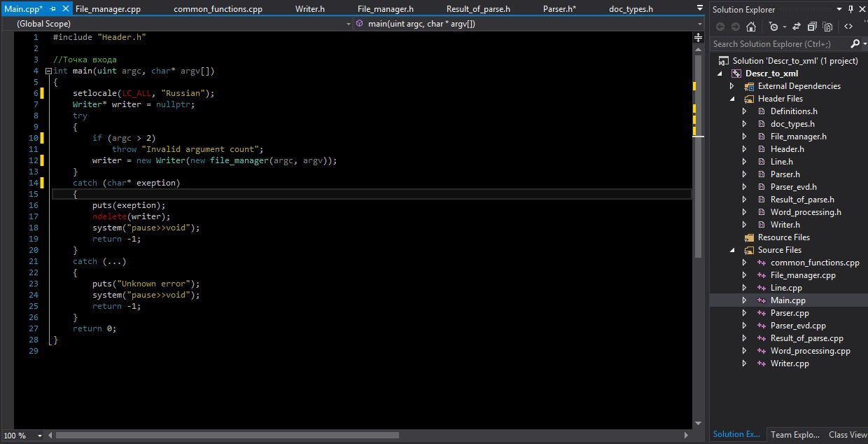Viewport: 868px width, 444px height.
Task: Open the search options dropdown arrow
Action: click(864, 43)
